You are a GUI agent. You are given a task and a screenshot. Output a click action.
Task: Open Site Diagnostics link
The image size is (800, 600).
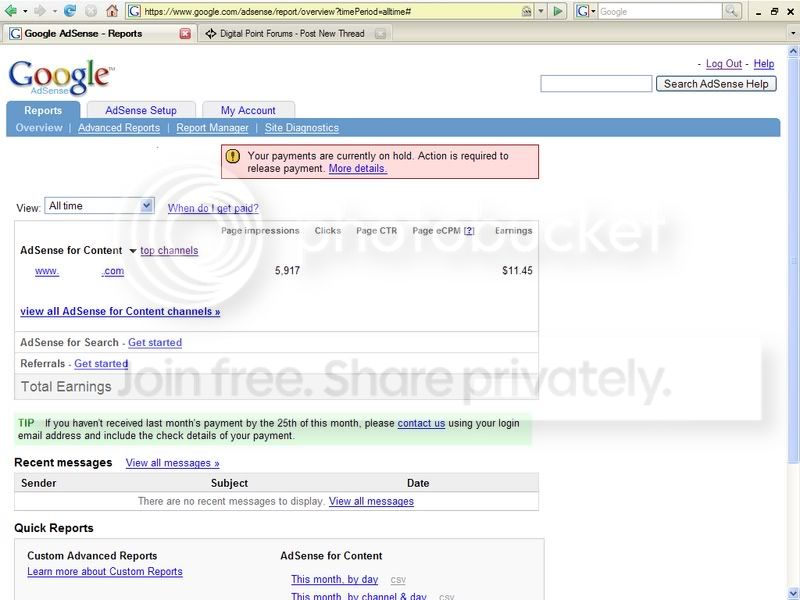pyautogui.click(x=302, y=128)
